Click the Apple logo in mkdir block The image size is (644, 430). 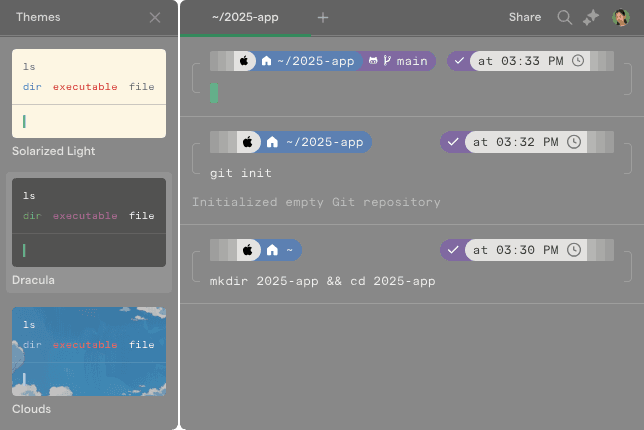248,250
